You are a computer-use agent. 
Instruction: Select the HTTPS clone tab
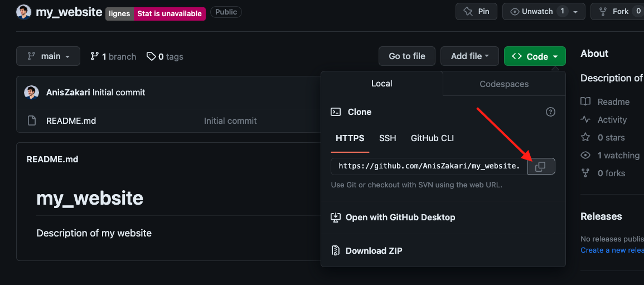point(350,138)
